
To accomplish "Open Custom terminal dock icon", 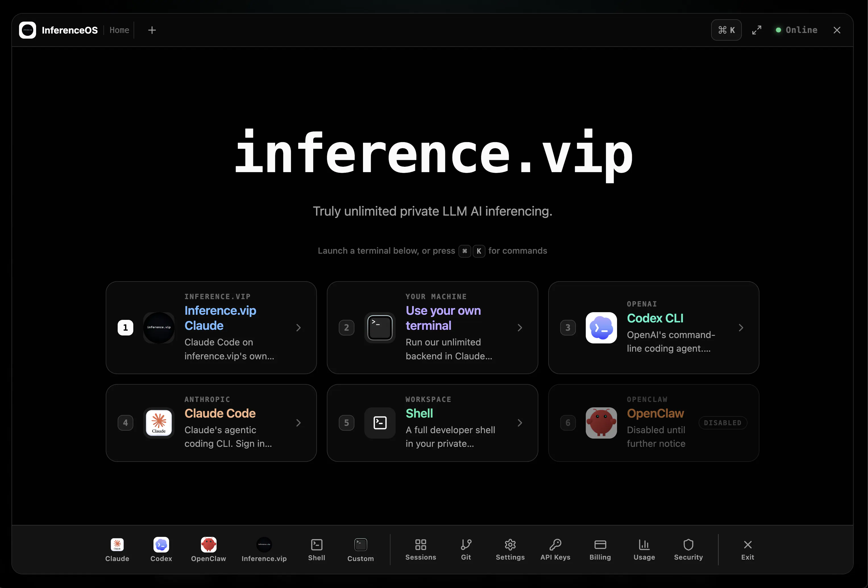I will point(360,549).
